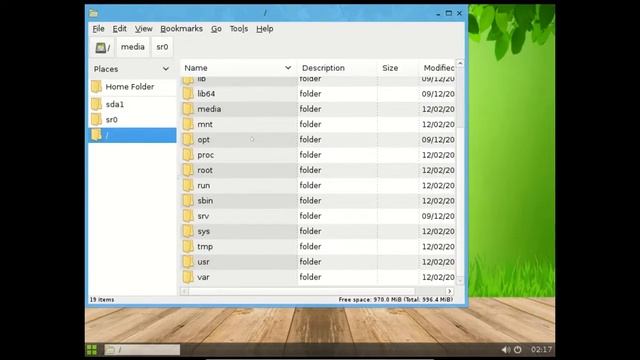The image size is (640, 360).
Task: Select Home Folder in Places
Action: click(132, 87)
